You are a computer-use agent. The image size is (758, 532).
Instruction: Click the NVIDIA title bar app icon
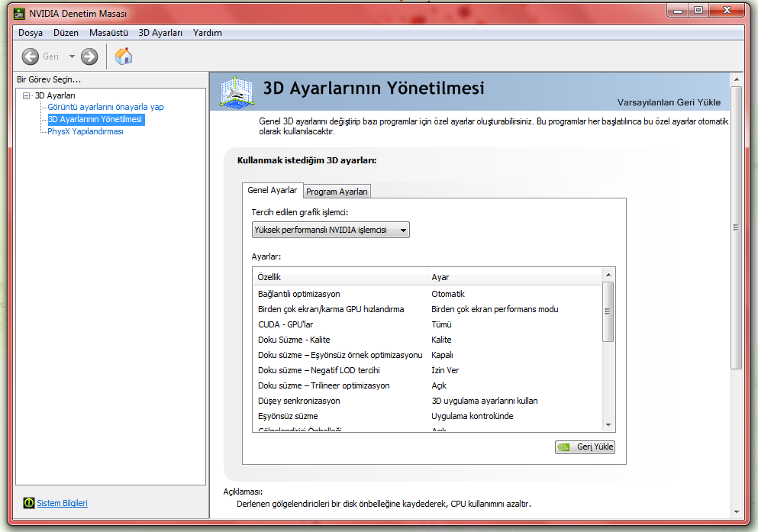pyautogui.click(x=19, y=14)
